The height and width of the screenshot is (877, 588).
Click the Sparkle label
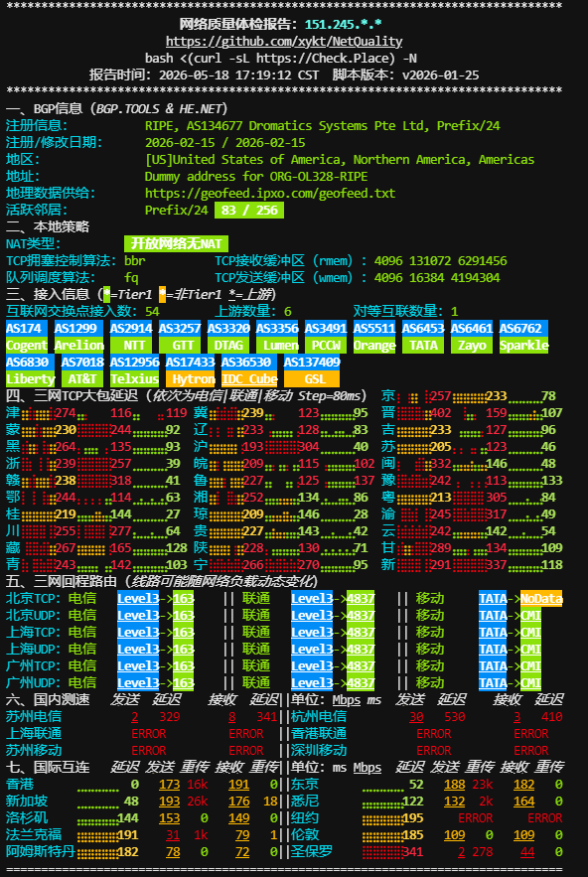pyautogui.click(x=524, y=345)
